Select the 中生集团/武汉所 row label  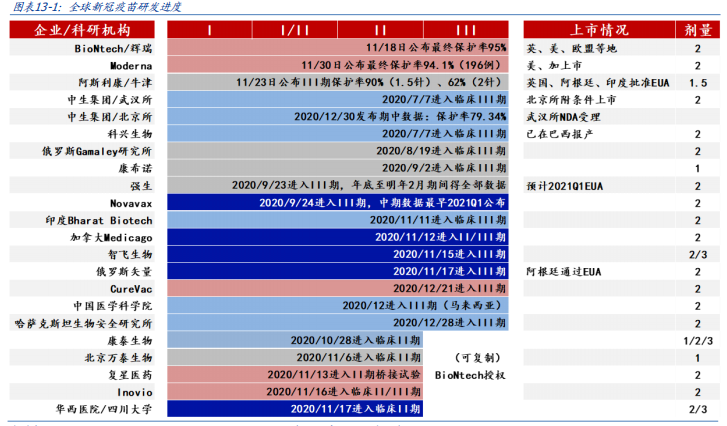110,100
